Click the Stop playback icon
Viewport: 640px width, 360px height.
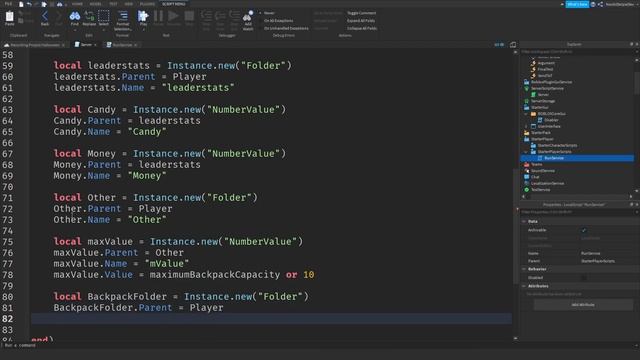pyautogui.click(x=189, y=16)
